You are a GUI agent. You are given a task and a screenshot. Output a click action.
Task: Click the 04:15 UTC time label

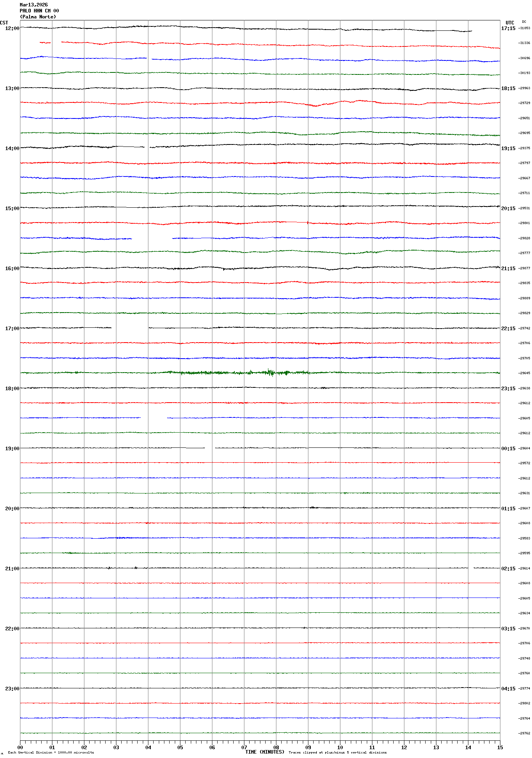508,689
